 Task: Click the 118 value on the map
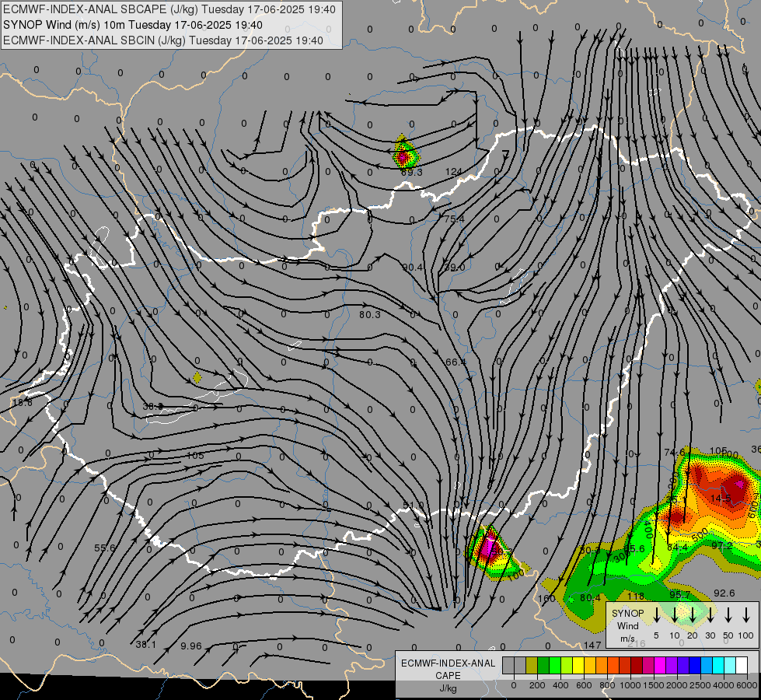tap(636, 596)
